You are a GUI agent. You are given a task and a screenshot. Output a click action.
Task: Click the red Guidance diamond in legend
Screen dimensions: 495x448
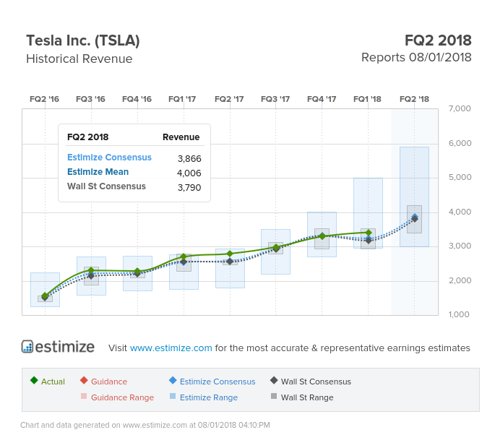coord(84,380)
